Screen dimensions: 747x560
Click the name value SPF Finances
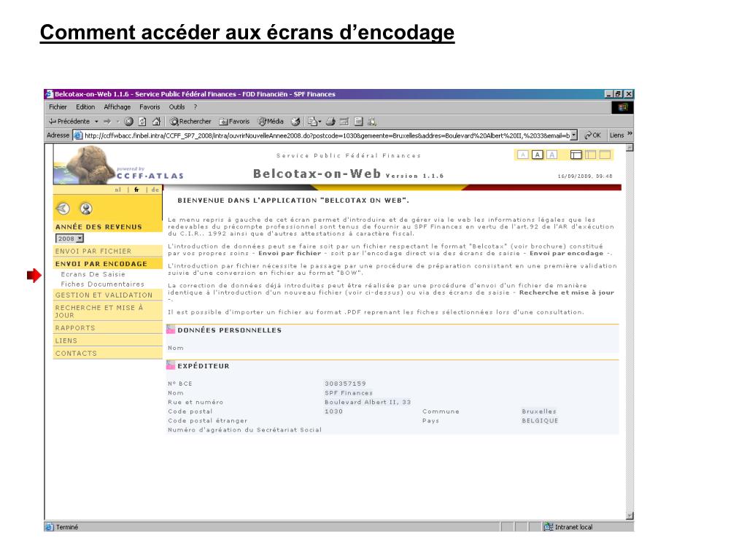[x=348, y=393]
